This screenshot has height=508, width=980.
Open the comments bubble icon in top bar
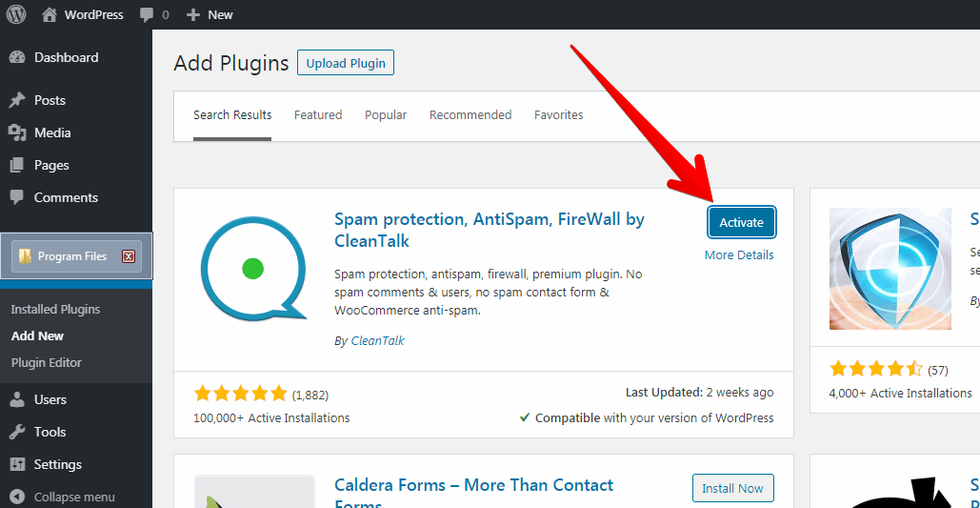tap(147, 15)
